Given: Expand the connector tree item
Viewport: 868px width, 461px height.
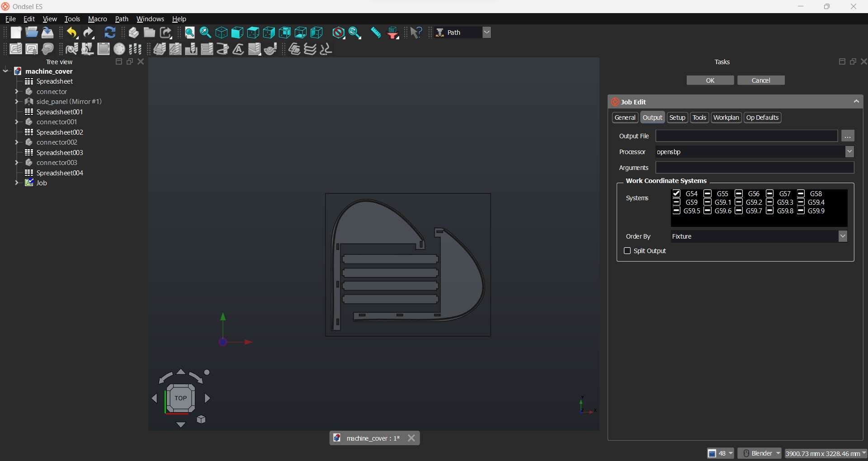Looking at the screenshot, I should pyautogui.click(x=17, y=91).
